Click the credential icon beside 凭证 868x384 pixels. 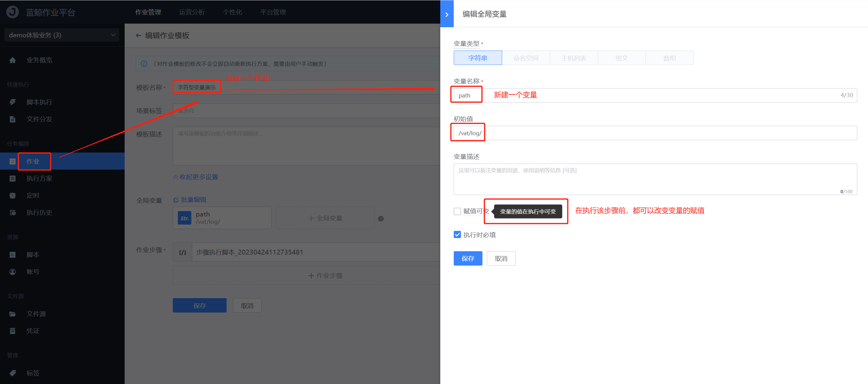[13, 331]
